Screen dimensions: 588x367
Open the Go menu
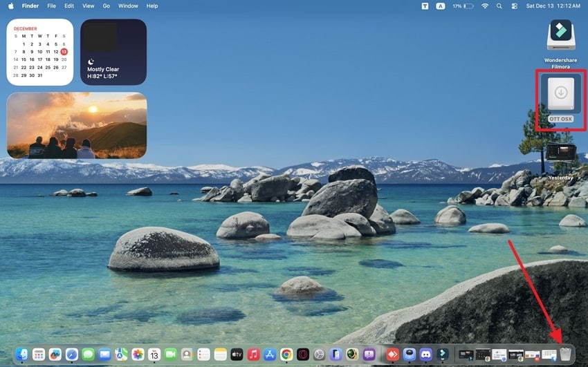(x=107, y=6)
